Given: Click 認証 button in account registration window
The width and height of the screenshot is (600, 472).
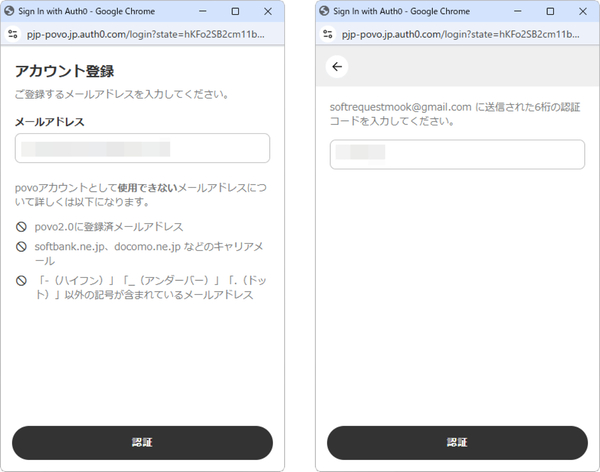Looking at the screenshot, I should tap(142, 443).
